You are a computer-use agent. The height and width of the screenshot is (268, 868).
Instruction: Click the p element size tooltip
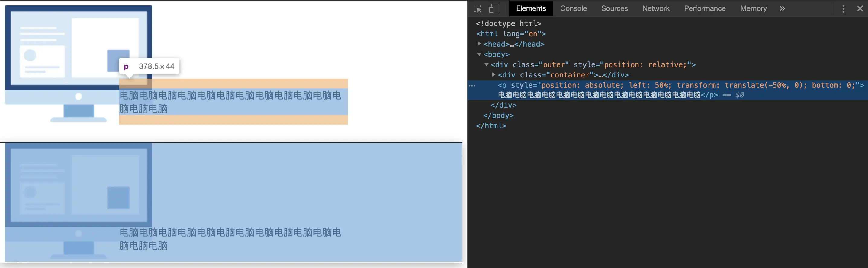pyautogui.click(x=149, y=66)
